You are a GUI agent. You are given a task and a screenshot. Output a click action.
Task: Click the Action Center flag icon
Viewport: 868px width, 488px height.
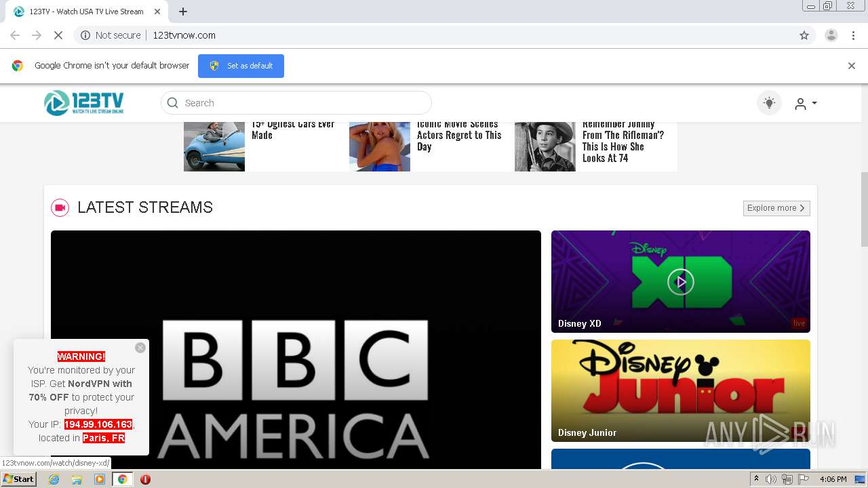(x=804, y=479)
